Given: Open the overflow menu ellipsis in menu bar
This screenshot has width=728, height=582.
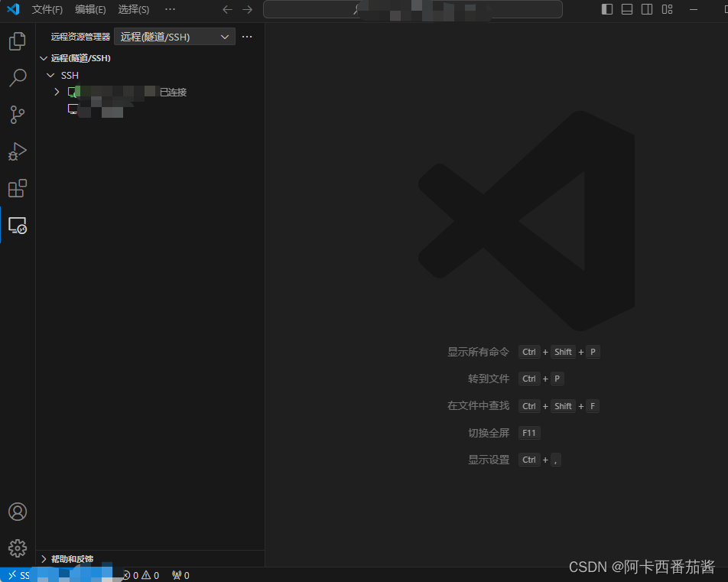Looking at the screenshot, I should (x=170, y=9).
